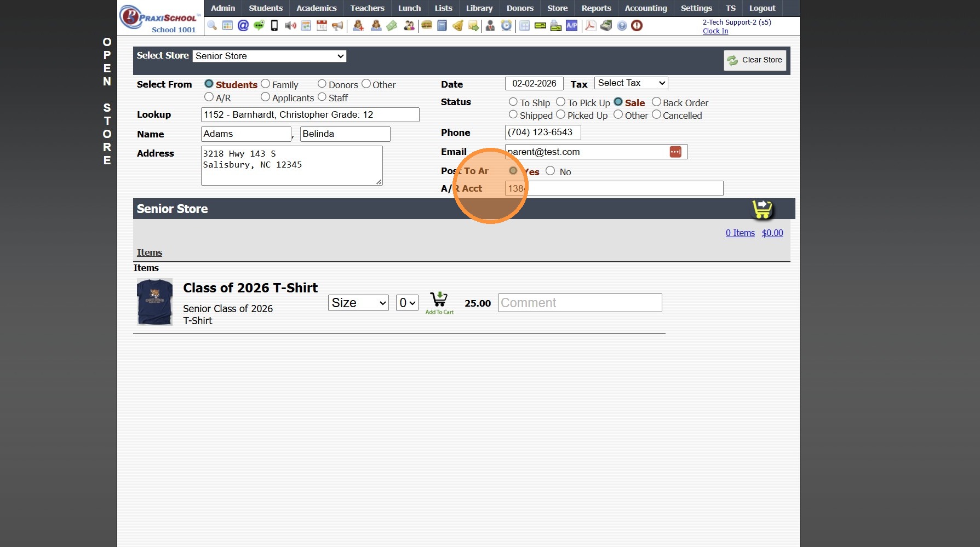The image size is (980, 547).
Task: Click the alarm clock icon
Action: click(507, 26)
